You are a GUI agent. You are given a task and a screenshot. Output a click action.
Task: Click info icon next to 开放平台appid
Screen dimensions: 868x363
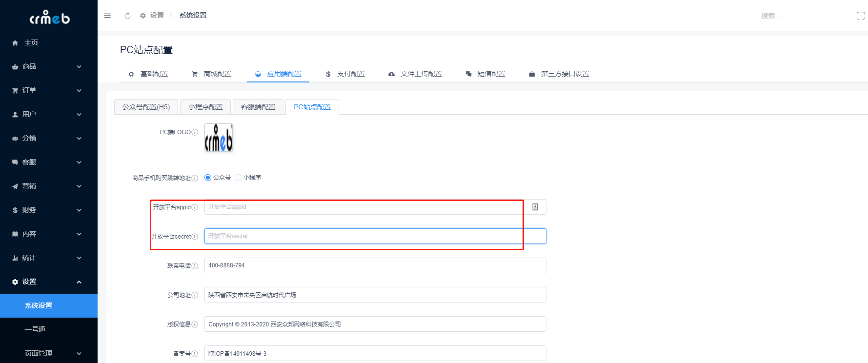[195, 207]
